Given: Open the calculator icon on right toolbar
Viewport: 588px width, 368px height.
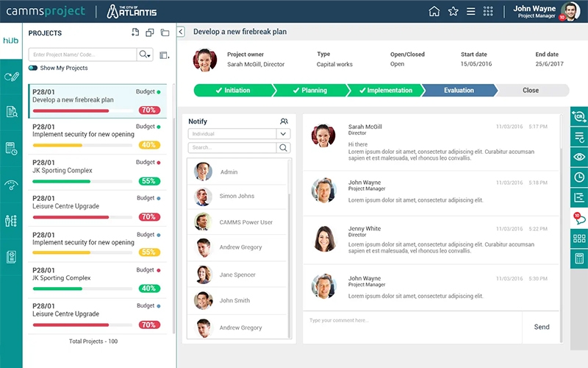Looking at the screenshot, I should coord(579,258).
